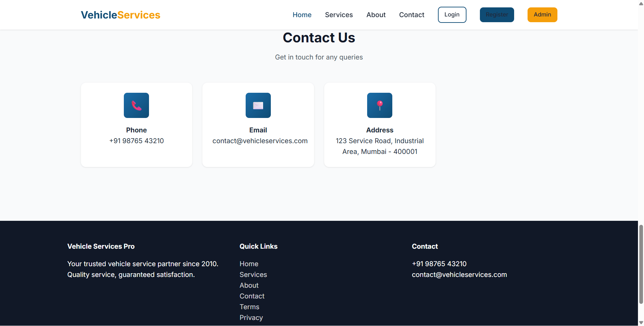Screen dimensions: 644x326
Task: Click 'Your trusted vehicle service partner' footer text
Action: click(143, 269)
